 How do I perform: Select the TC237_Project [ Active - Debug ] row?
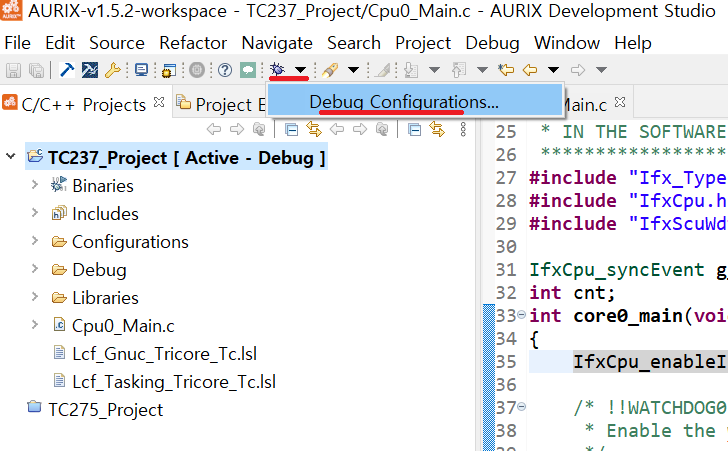[176, 157]
